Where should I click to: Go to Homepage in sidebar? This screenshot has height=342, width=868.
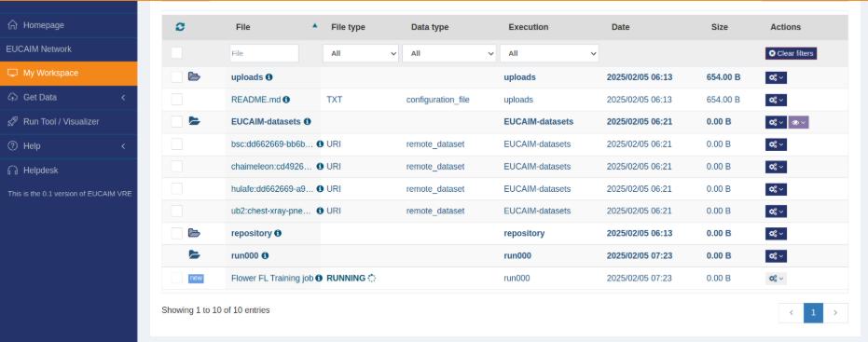point(69,25)
